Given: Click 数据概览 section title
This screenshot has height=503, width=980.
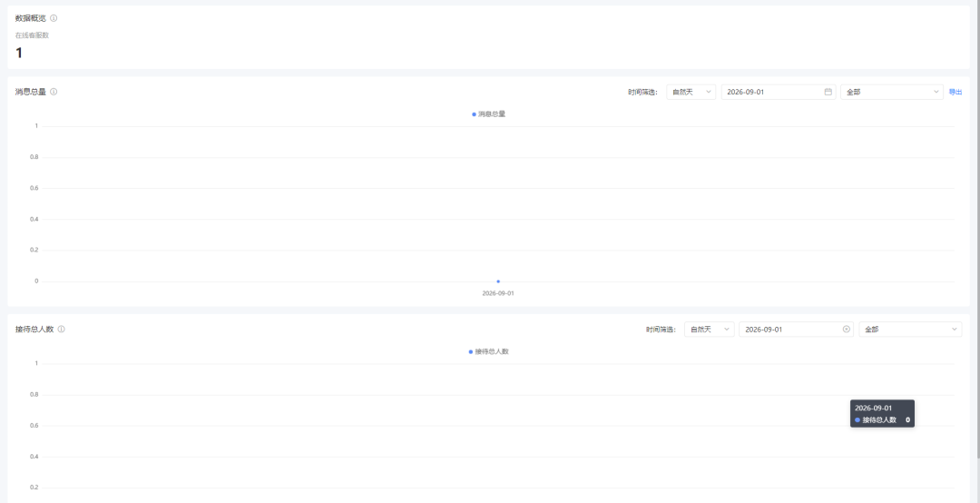Looking at the screenshot, I should [x=31, y=18].
